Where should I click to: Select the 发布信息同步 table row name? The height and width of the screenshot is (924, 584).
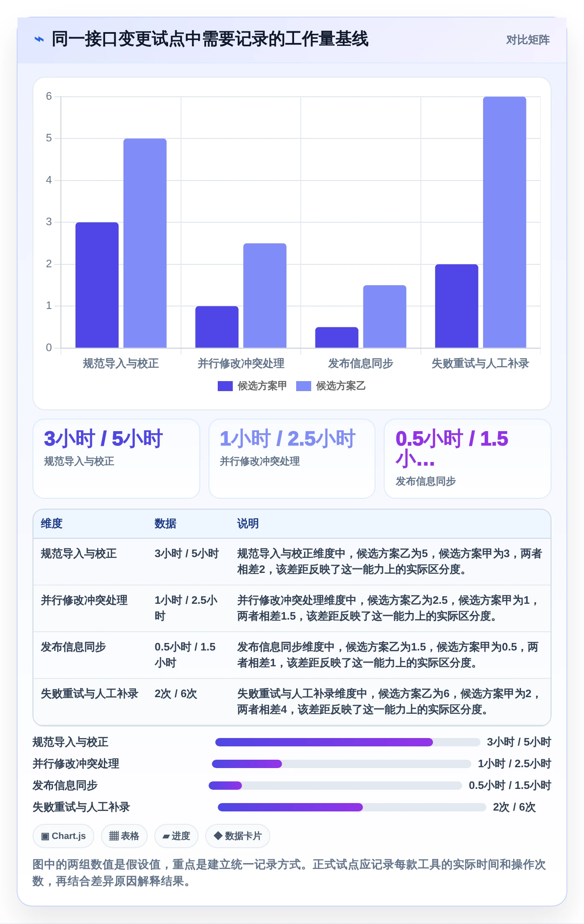click(x=73, y=647)
